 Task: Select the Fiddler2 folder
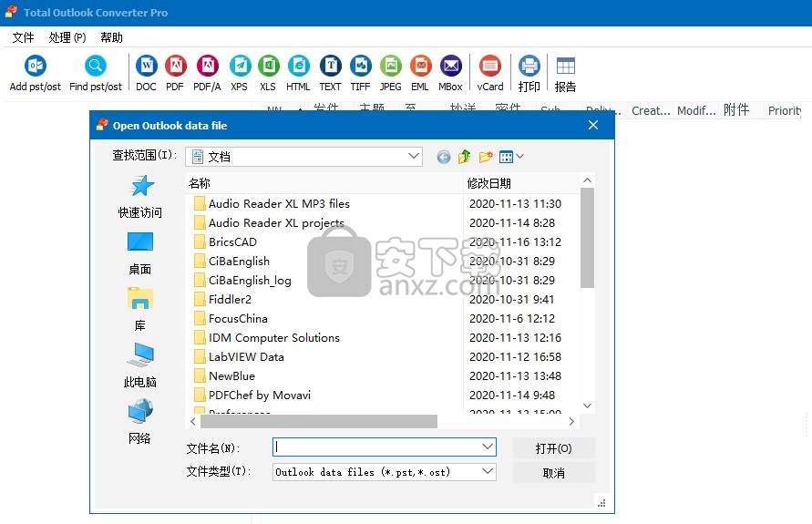pyautogui.click(x=222, y=299)
